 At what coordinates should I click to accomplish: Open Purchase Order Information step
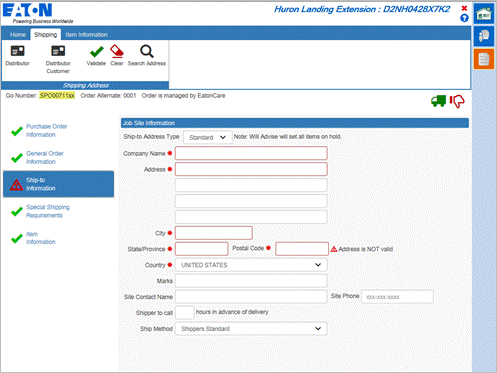pyautogui.click(x=47, y=131)
